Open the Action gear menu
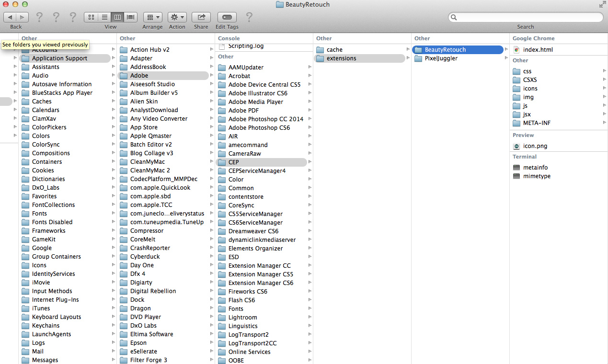This screenshot has height=364, width=608. click(x=177, y=17)
